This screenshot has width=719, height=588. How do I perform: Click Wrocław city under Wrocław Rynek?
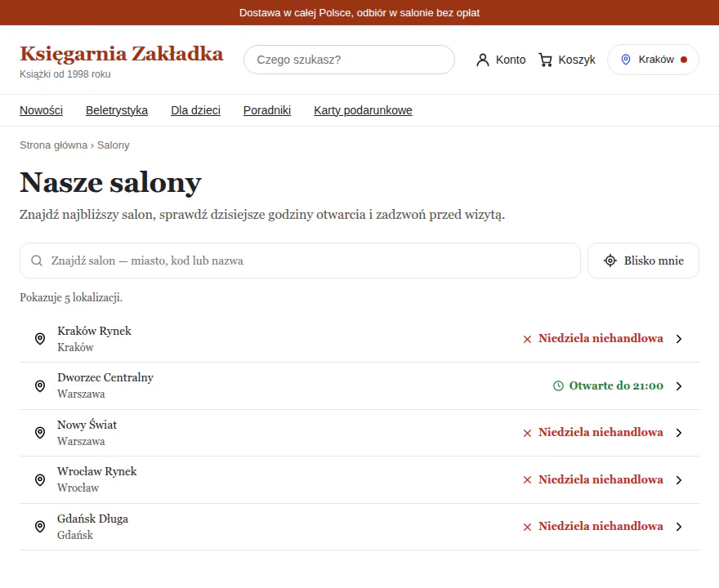(x=78, y=488)
